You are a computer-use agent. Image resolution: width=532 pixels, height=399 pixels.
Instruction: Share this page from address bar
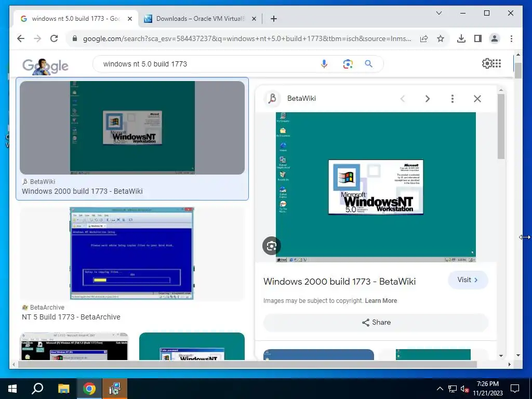(424, 38)
